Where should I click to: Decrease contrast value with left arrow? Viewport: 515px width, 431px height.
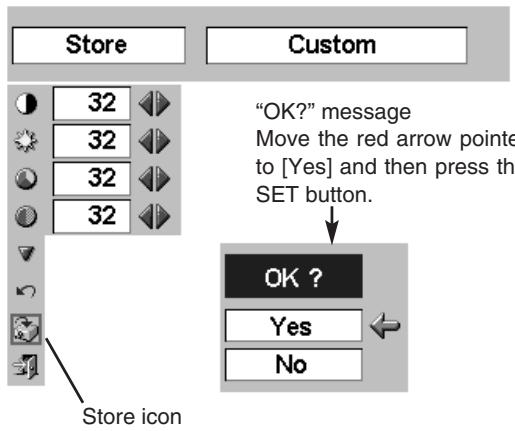tap(146, 104)
